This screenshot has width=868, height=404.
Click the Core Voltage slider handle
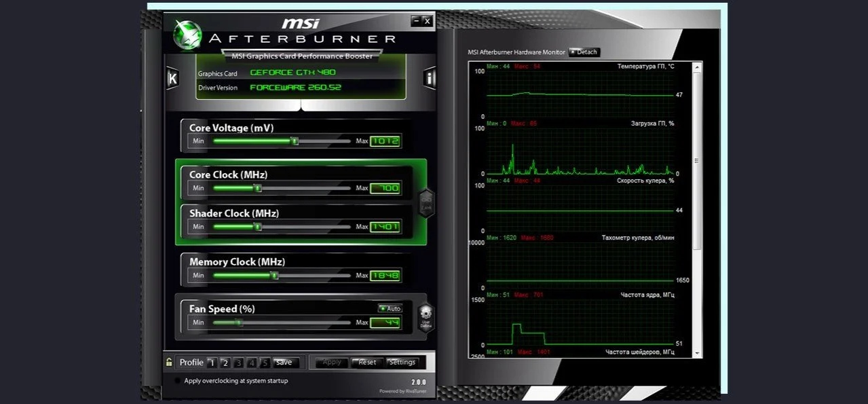(x=295, y=141)
